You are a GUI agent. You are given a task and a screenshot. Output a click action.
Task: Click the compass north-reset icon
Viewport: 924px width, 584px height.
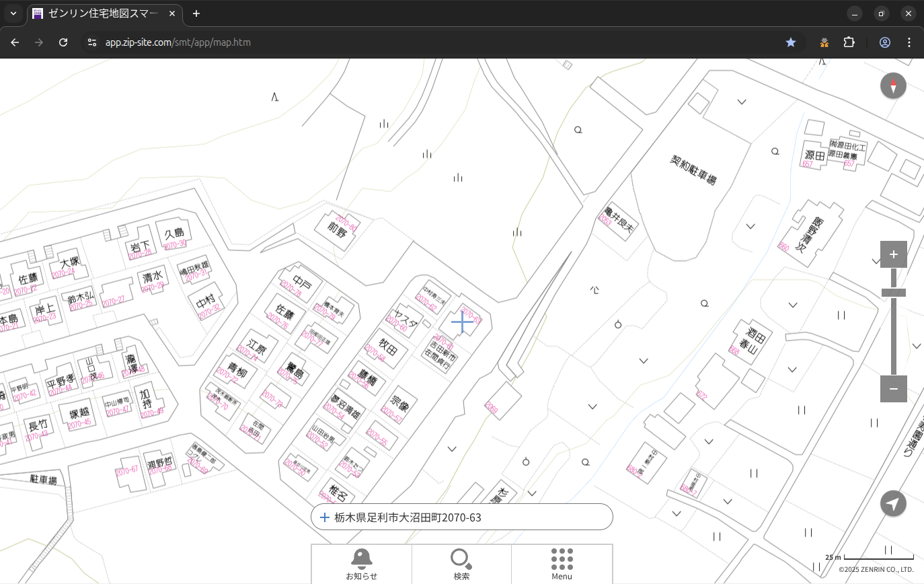pyautogui.click(x=893, y=86)
